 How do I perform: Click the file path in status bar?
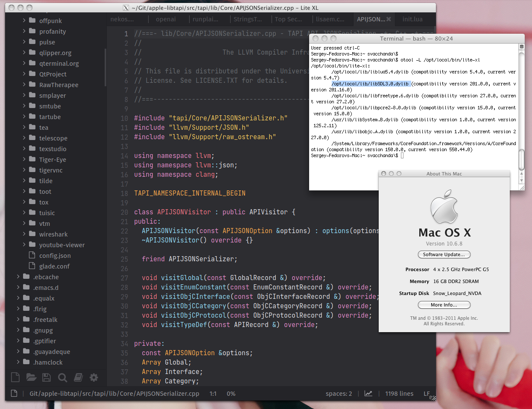coord(114,394)
